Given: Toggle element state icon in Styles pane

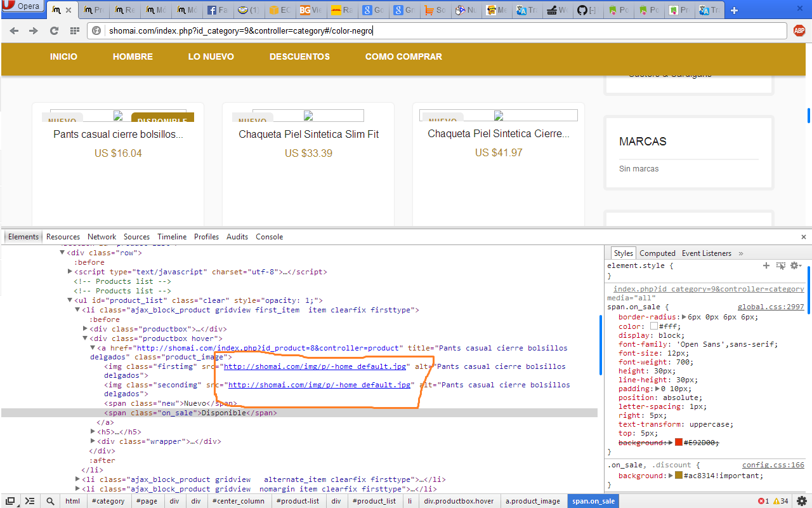Looking at the screenshot, I should pyautogui.click(x=780, y=265).
